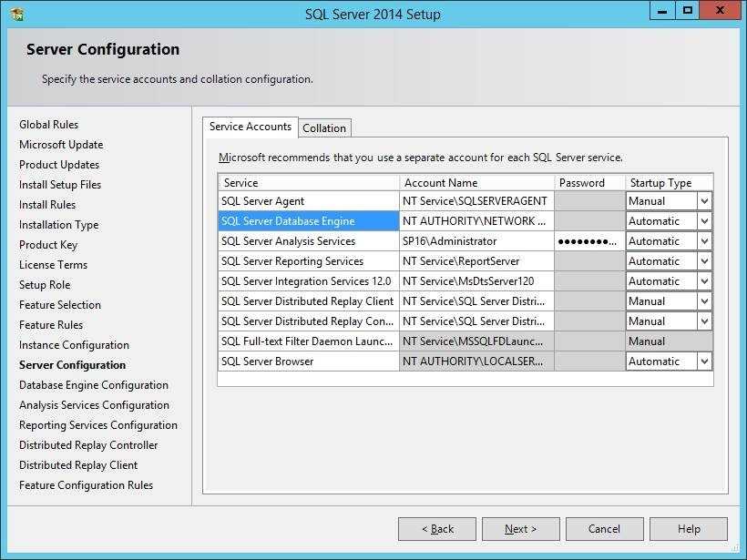Switch to the Collation tab

324,128
